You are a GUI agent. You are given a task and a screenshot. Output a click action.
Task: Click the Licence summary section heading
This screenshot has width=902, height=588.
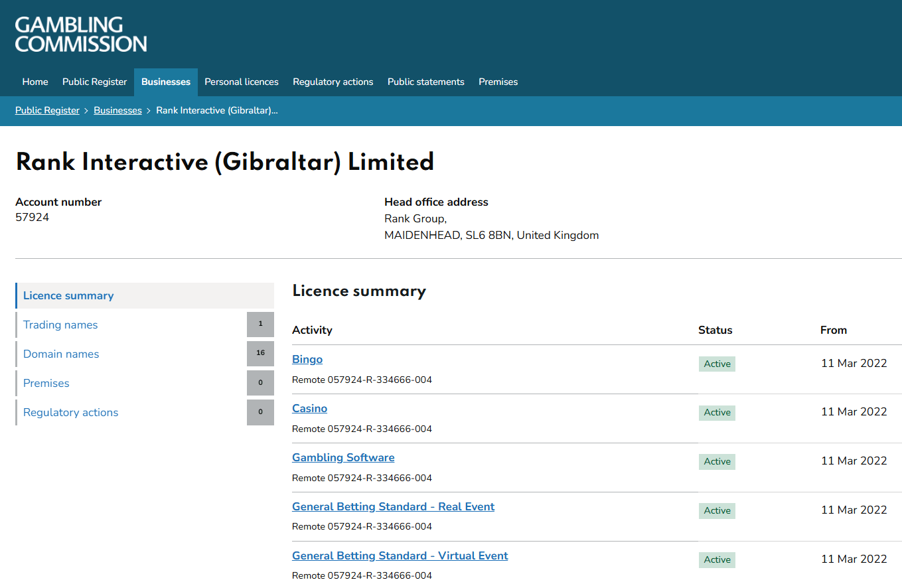tap(359, 291)
